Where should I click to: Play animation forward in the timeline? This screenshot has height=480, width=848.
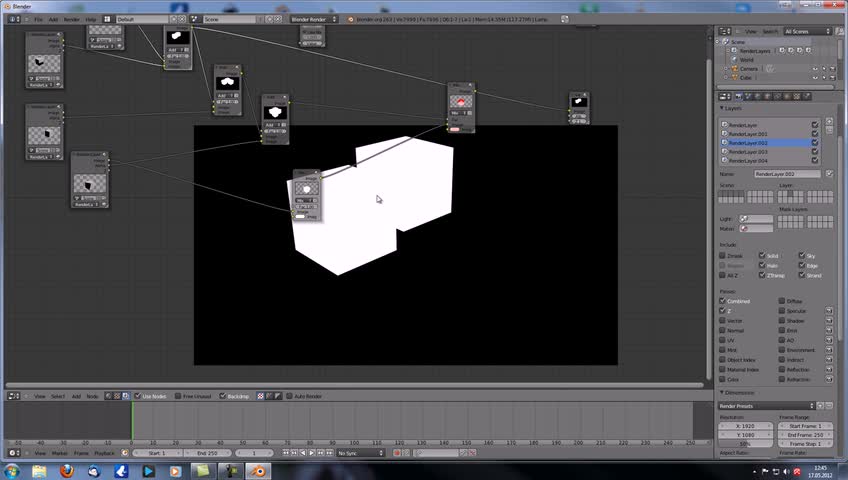[312, 453]
